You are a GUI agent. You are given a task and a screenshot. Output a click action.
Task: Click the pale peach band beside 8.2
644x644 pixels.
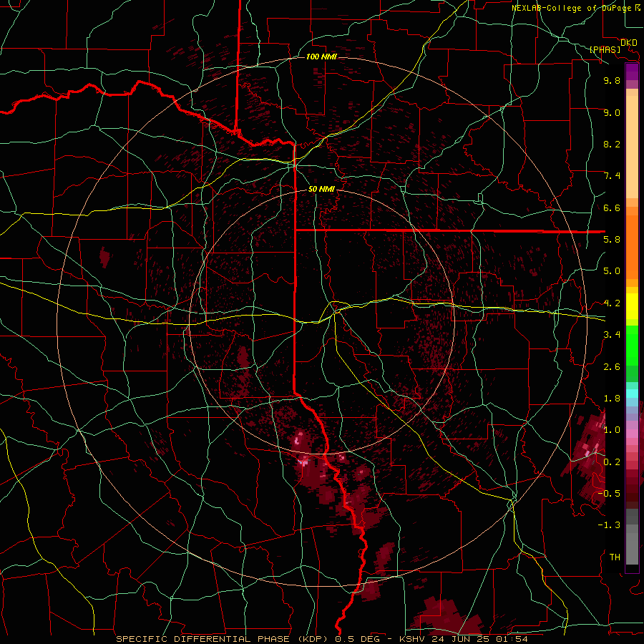coord(632,147)
